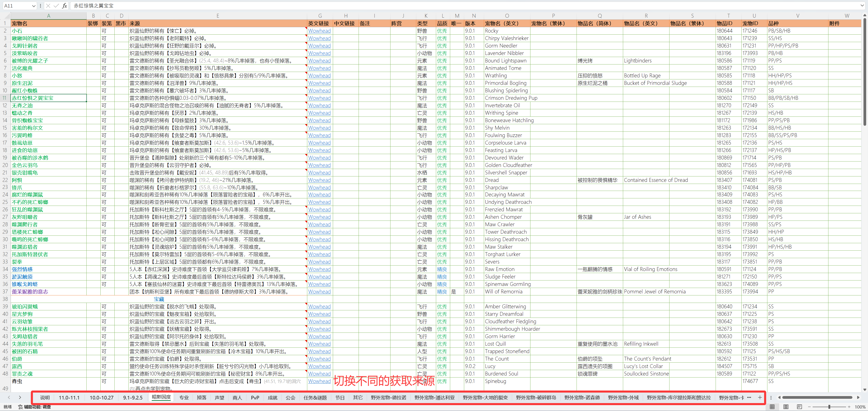Select the 野外宠物-诺森德 sheet tab
The image size is (868, 411).
[582, 397]
